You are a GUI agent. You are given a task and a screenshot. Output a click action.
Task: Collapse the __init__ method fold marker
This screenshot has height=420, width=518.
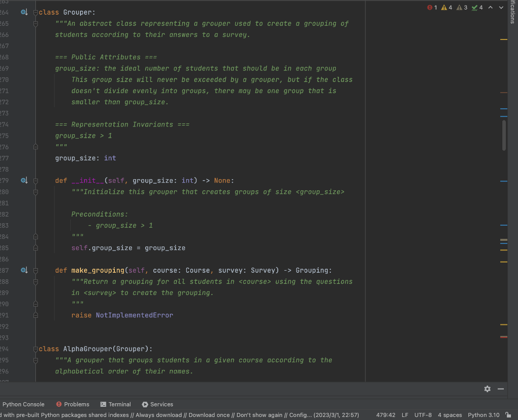[x=36, y=181]
